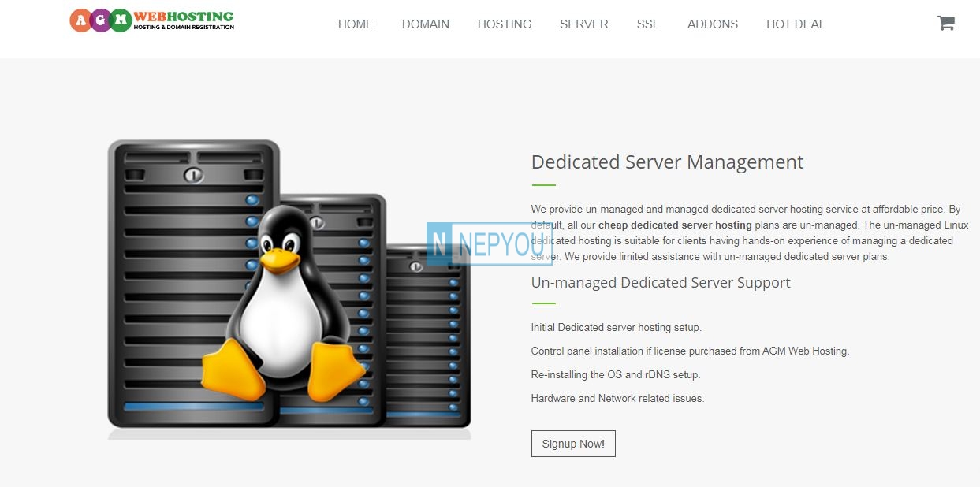Click the Dedicated Server Management heading
Screen dimensions: 980x487
pos(667,162)
